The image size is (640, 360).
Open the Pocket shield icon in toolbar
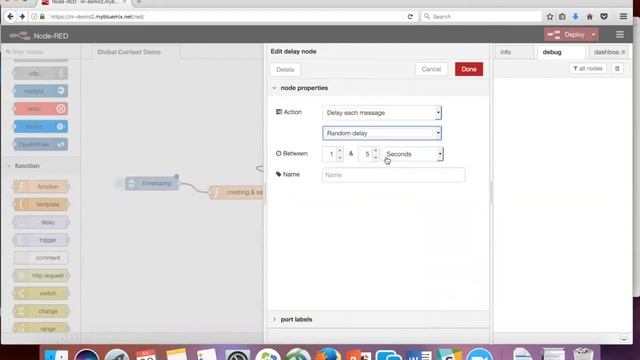point(604,17)
